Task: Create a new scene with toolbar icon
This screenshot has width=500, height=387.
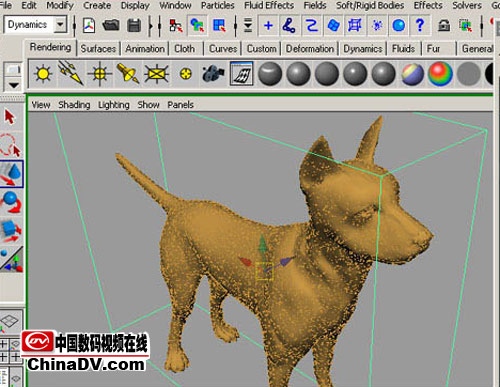Action: 89,25
